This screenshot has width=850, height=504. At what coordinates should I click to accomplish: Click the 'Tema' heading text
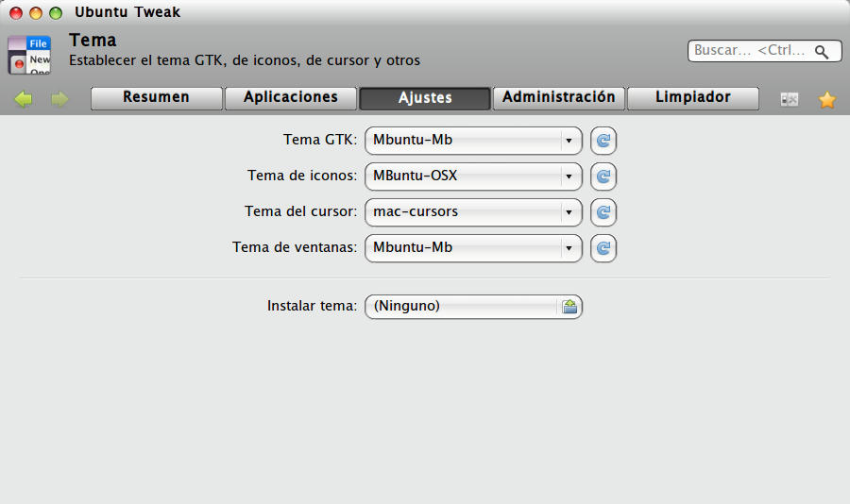[x=93, y=41]
